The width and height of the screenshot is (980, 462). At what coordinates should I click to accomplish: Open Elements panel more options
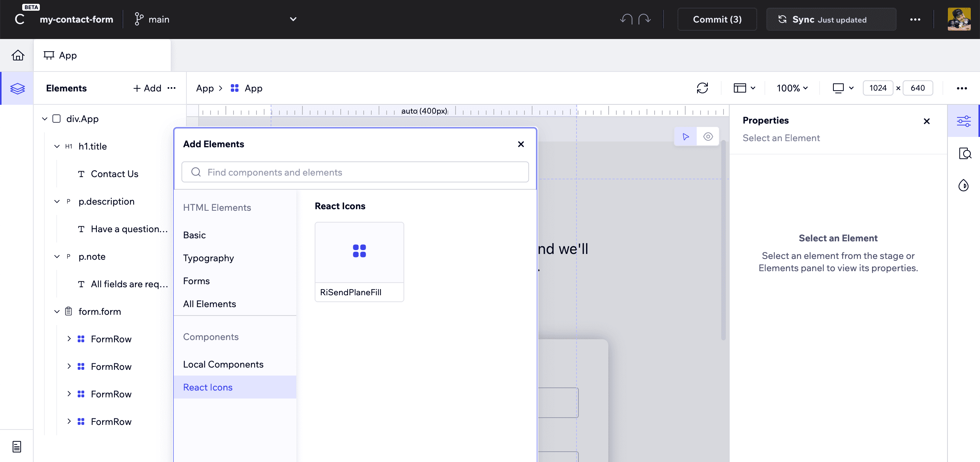(x=172, y=88)
